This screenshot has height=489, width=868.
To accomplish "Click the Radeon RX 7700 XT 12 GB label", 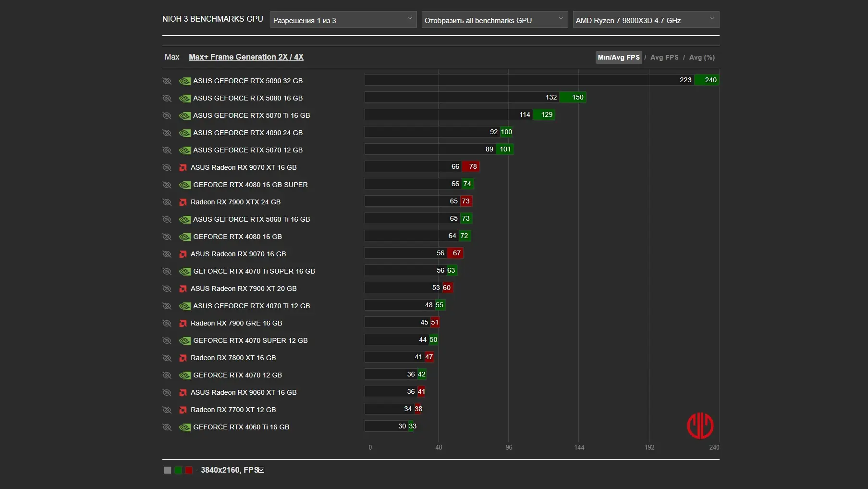I will (233, 410).
